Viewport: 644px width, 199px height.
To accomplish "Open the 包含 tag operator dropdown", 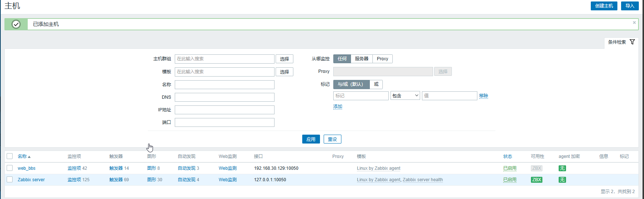I will coord(405,96).
